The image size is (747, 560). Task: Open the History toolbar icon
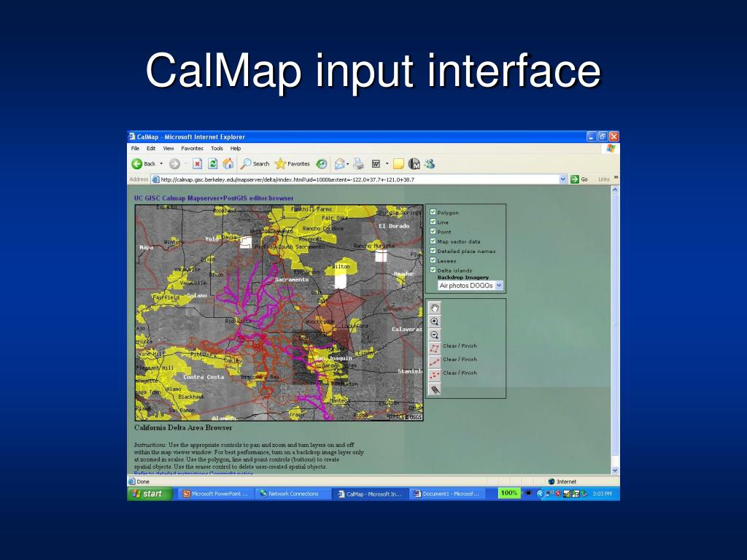(322, 164)
